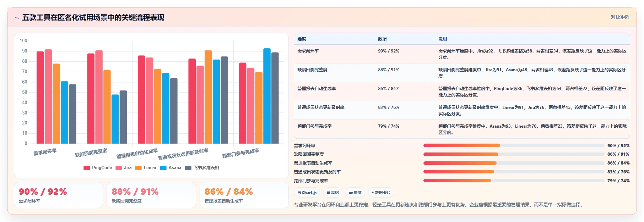Click the Linear bar in the 普通成员状态更新及时率 group
Image resolution: width=644 pixels, height=222 pixels.
[208, 97]
